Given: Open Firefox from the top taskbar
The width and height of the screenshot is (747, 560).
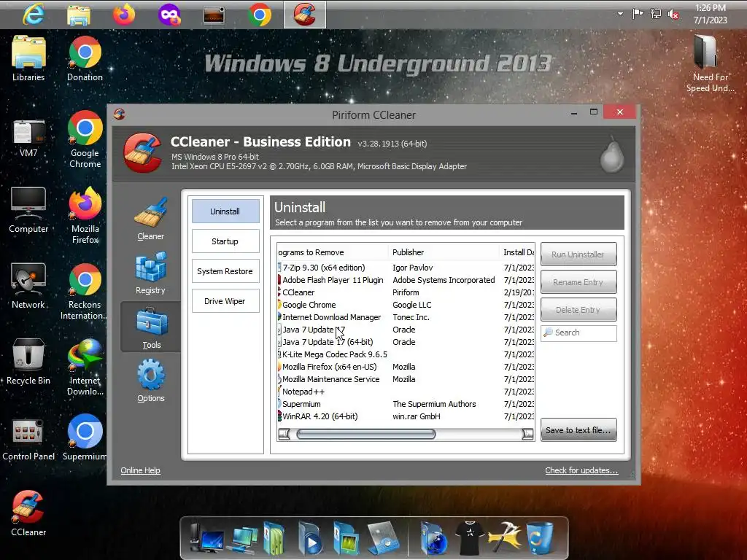Looking at the screenshot, I should pos(124,15).
